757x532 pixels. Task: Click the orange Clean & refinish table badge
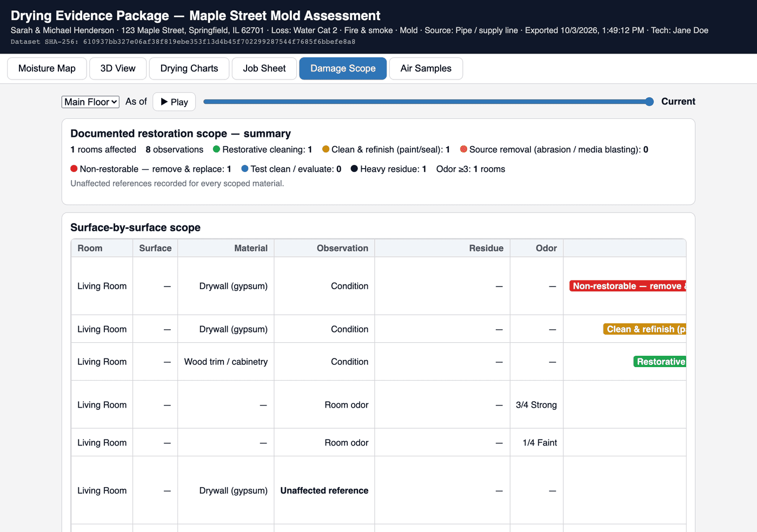645,329
